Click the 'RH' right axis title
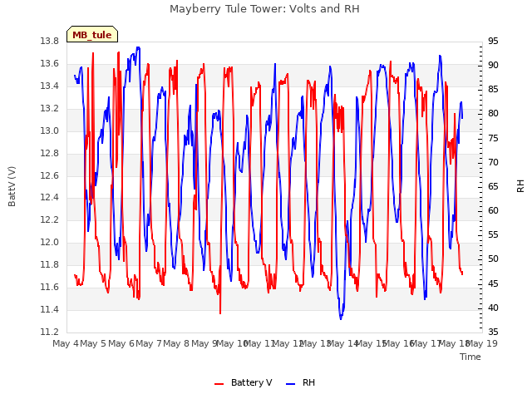Screen dimensions: 532x399 [520, 186]
